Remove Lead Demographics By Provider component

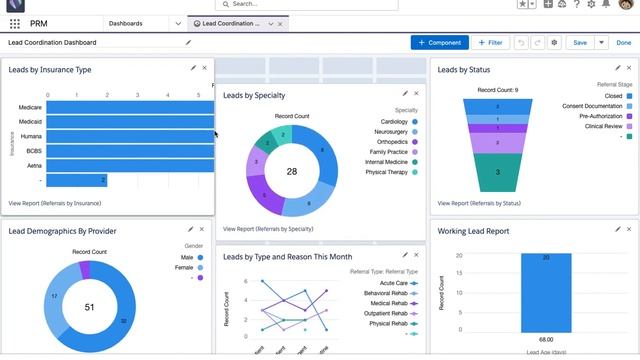tap(202, 229)
